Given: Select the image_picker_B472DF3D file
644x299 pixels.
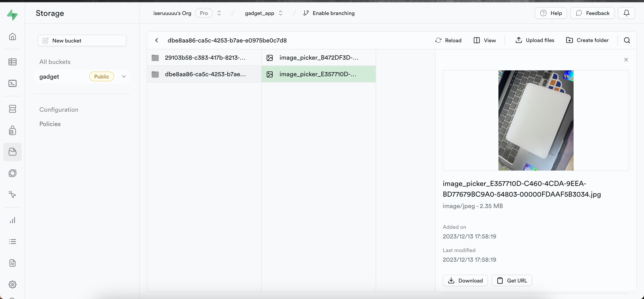Looking at the screenshot, I should point(318,58).
